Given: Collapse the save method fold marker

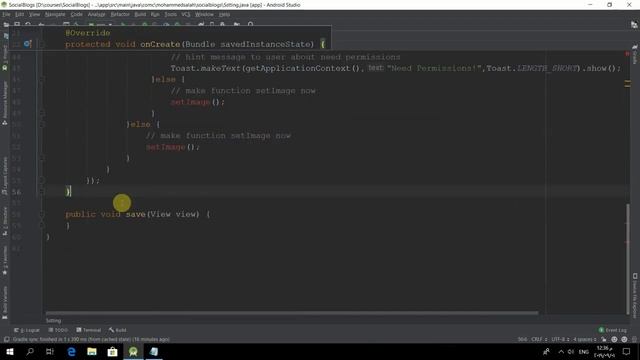Looking at the screenshot, I should click(x=42, y=214).
